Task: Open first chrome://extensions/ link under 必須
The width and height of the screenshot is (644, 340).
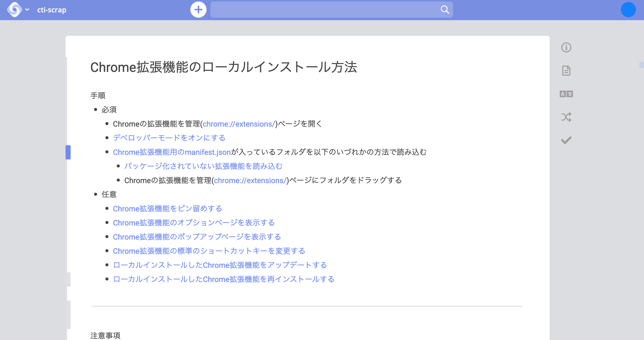Action: tap(239, 124)
